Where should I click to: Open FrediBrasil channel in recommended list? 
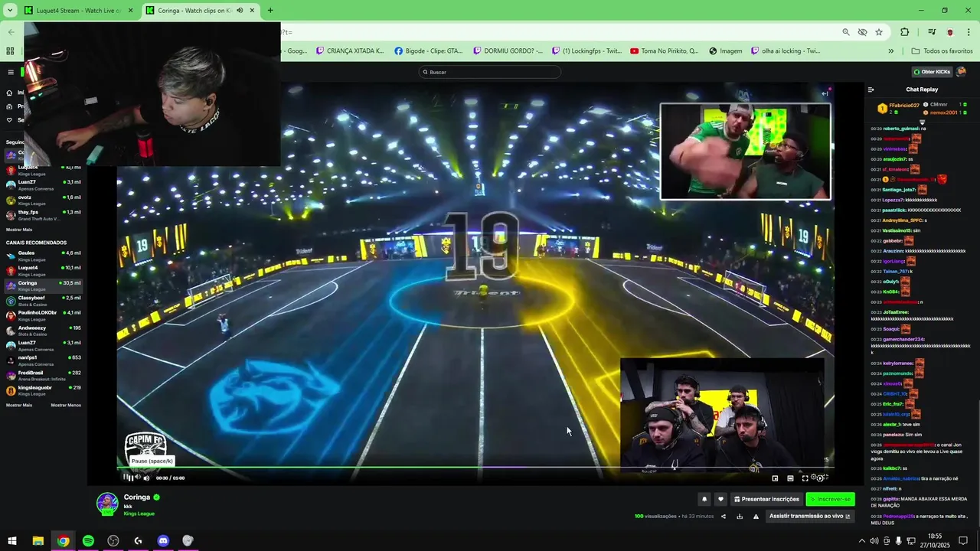(44, 376)
